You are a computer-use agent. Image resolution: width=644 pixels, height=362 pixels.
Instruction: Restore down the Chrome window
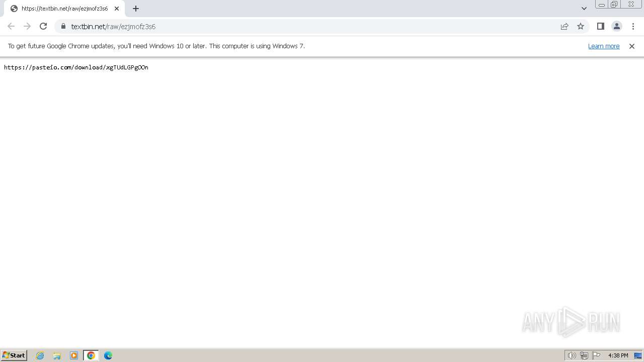[x=614, y=5]
